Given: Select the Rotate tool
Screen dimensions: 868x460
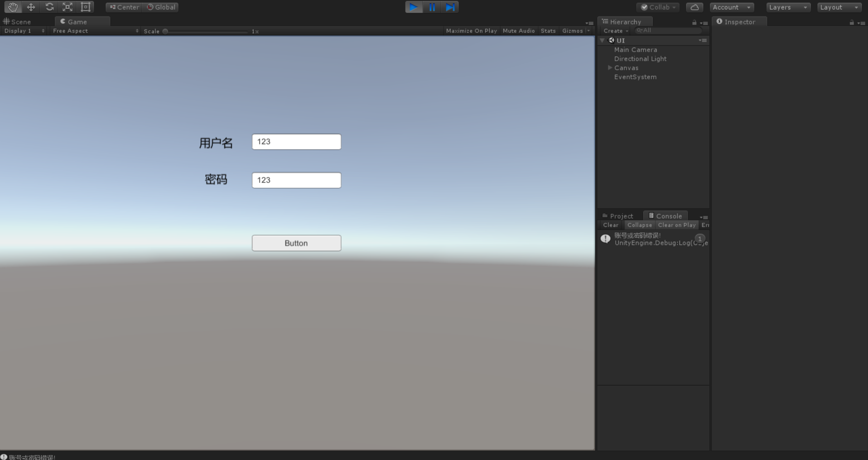Looking at the screenshot, I should (49, 7).
